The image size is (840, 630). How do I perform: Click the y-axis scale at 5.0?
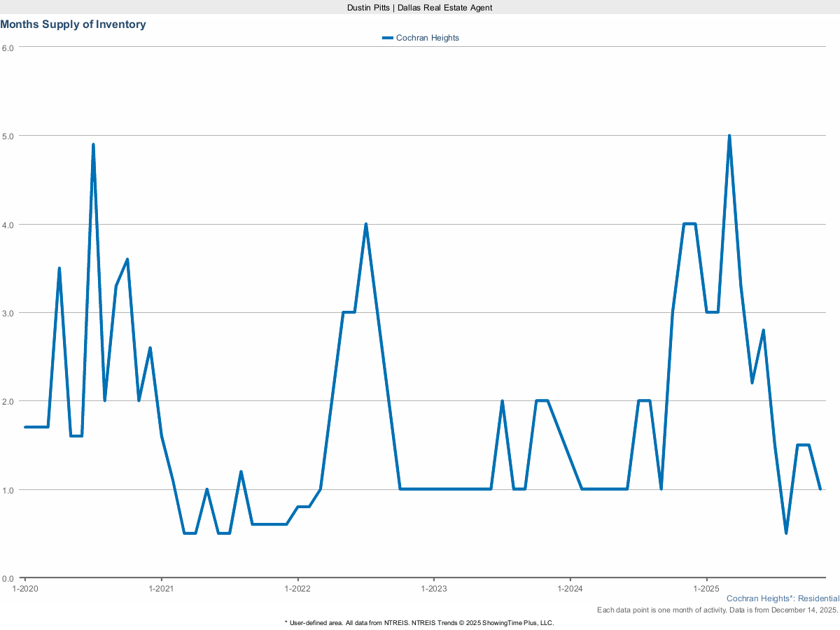click(x=9, y=134)
